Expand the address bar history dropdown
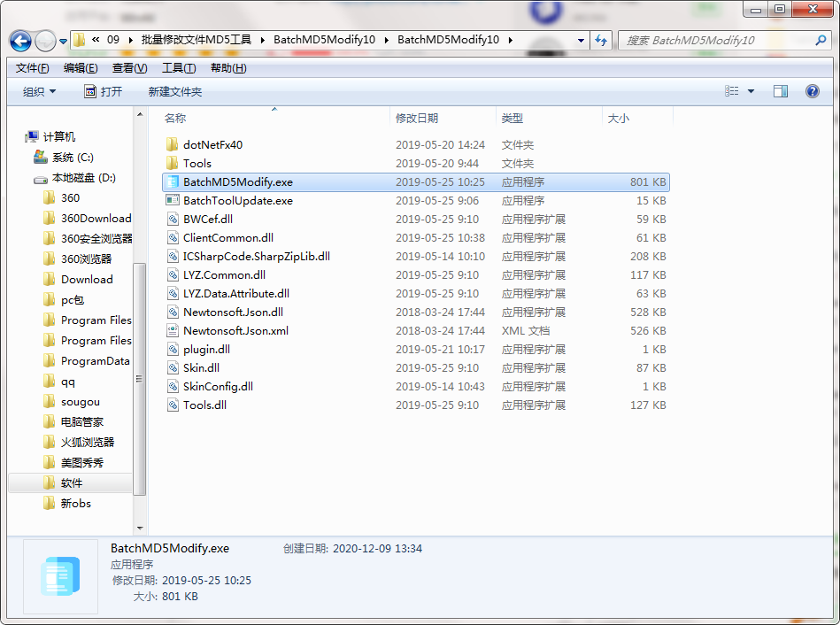Viewport: 840px width, 625px height. (x=581, y=40)
